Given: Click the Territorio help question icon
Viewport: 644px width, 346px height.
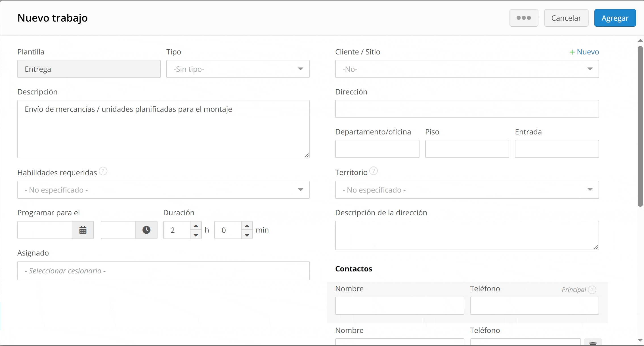Looking at the screenshot, I should click(x=374, y=171).
